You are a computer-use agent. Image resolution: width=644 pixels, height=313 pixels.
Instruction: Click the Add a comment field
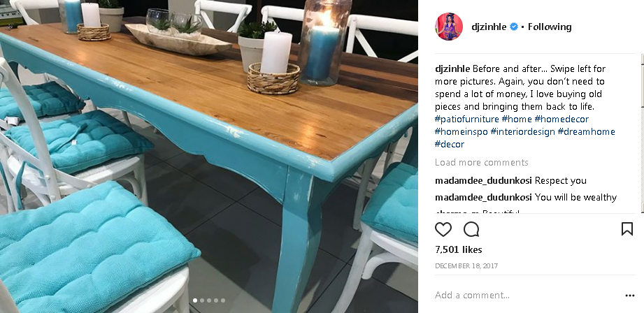tap(528, 295)
